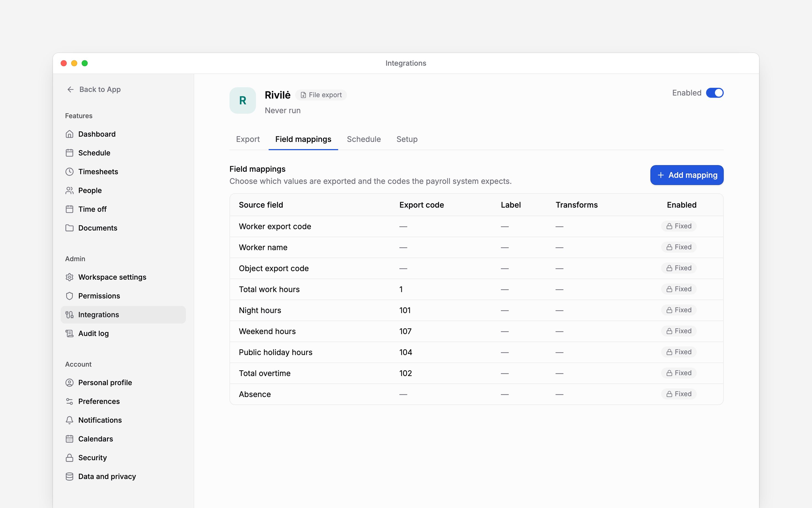Click the Documents folder icon
Image resolution: width=812 pixels, height=508 pixels.
pyautogui.click(x=70, y=228)
